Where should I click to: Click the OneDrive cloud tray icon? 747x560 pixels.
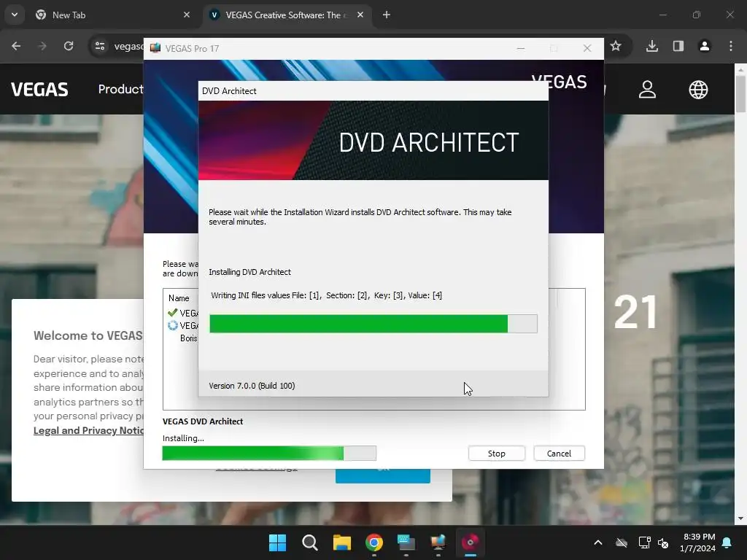[x=622, y=542]
